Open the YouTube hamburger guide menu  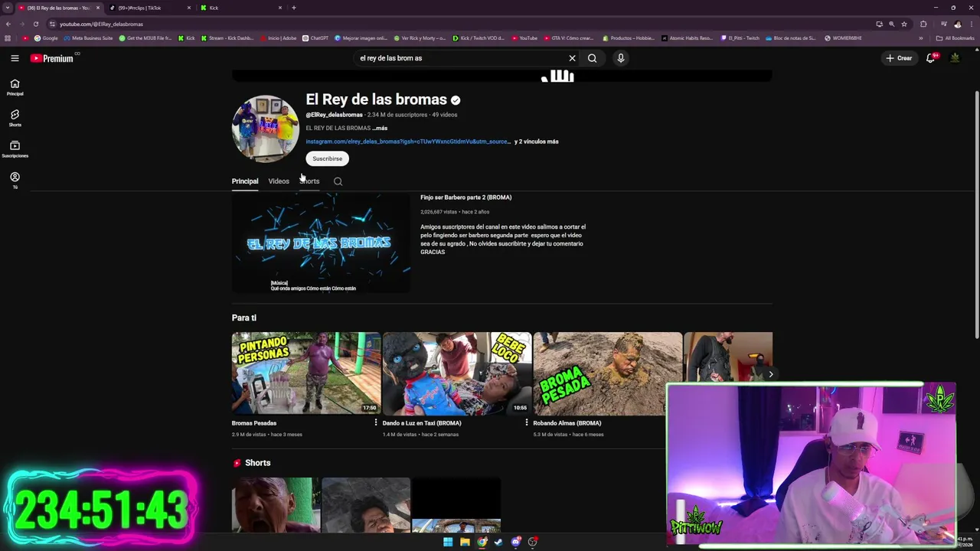[15, 58]
